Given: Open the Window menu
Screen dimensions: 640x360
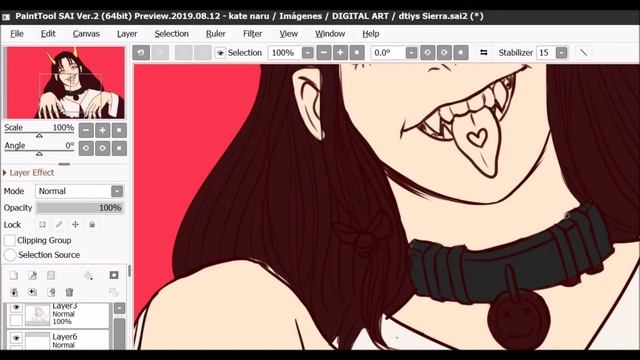Looking at the screenshot, I should click(x=330, y=34).
